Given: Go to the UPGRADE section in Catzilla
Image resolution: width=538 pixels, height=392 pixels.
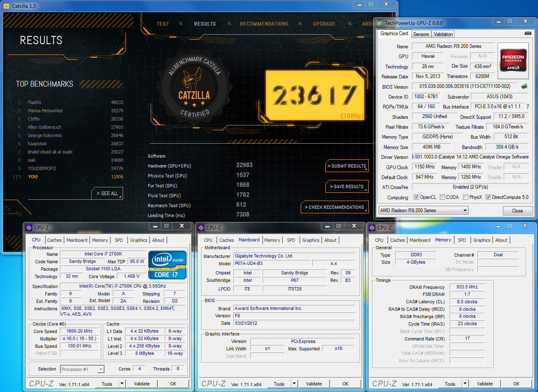Looking at the screenshot, I should (x=324, y=24).
